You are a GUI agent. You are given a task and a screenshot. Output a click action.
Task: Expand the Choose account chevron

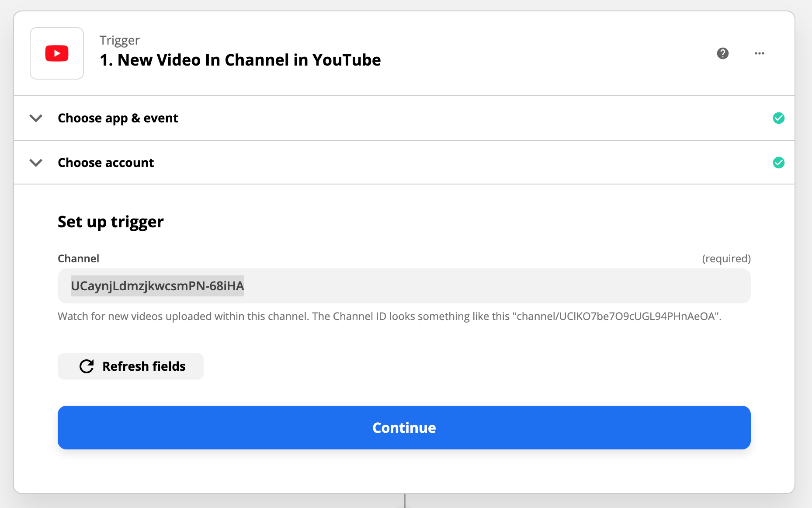[36, 163]
